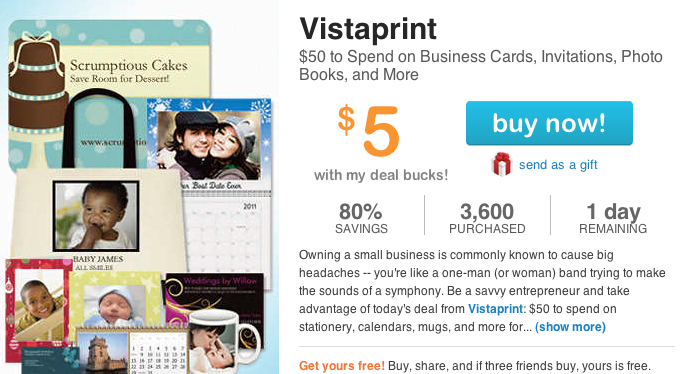Click the chocolate cake illustration
The width and height of the screenshot is (691, 374).
tap(37, 84)
